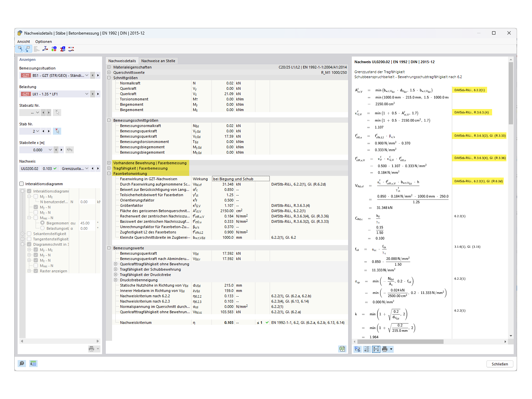Image resolution: width=532 pixels, height=399 pixels.
Task: Toggle the Raster anzeigen checkbox
Action: coord(36,271)
